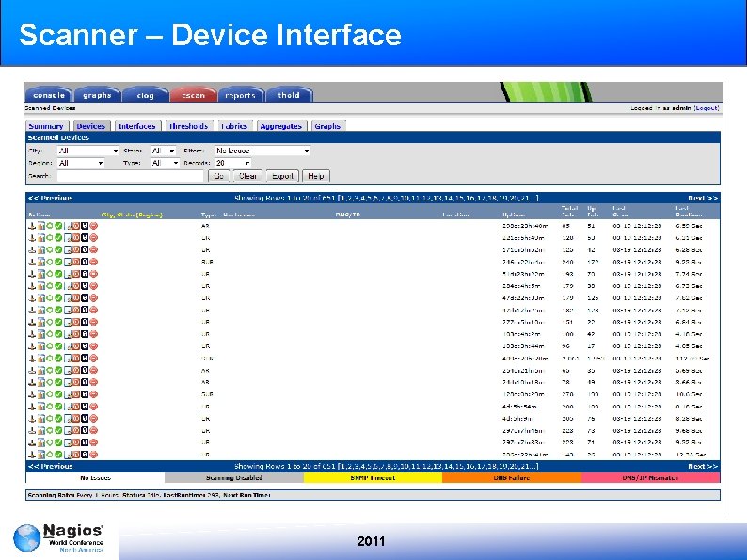
Task: Open the graph icon in the 204d:4h:5m row
Action: (x=41, y=286)
